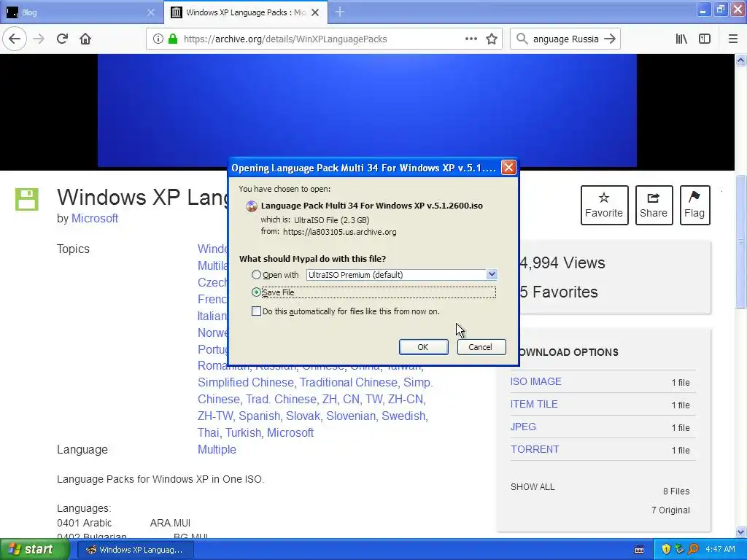747x560 pixels.
Task: Open the browser home page
Action: 85,39
